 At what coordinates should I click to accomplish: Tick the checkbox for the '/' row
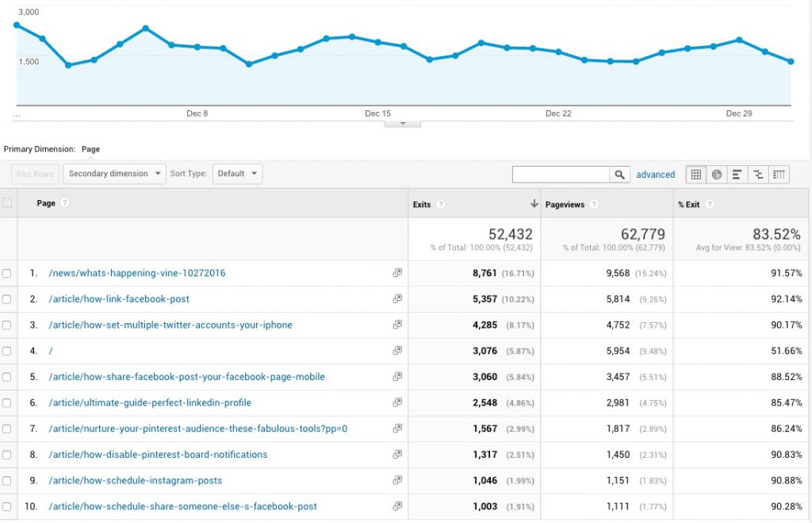coord(6,351)
